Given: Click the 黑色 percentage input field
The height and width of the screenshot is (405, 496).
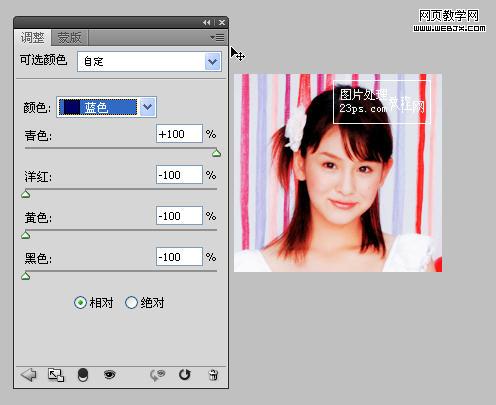Looking at the screenshot, I should [x=179, y=257].
